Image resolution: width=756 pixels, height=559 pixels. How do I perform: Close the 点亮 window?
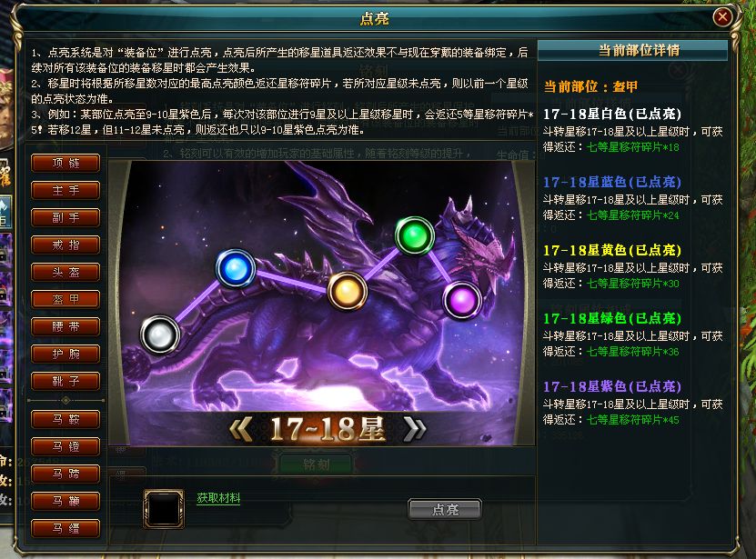coord(722,17)
